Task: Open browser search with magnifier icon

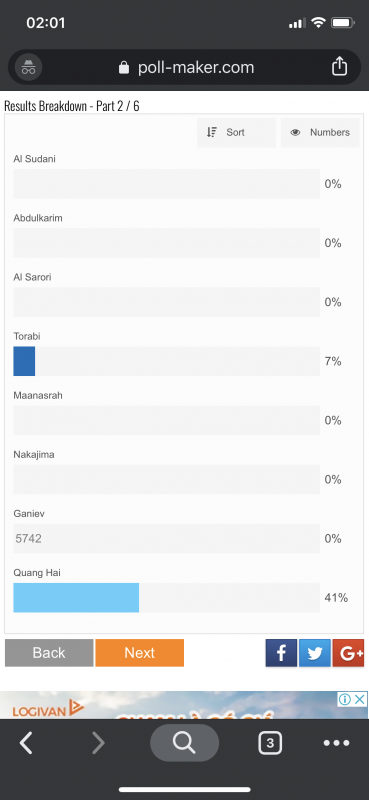Action: (x=184, y=743)
